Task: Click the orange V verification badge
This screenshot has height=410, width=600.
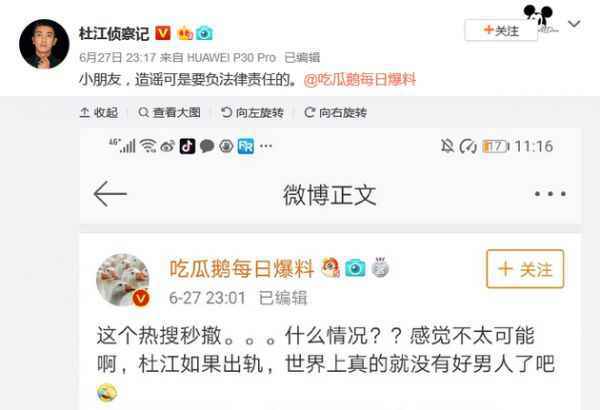Action: coord(163,33)
